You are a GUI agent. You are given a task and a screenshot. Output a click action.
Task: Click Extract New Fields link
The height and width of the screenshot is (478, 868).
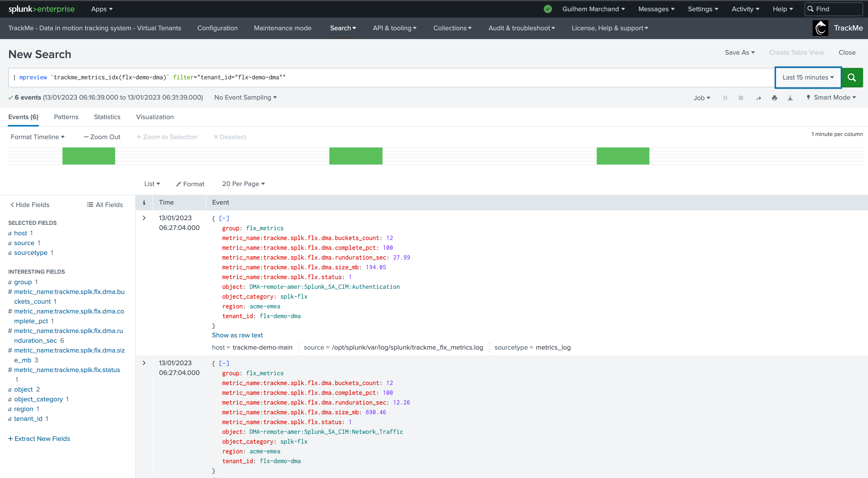click(x=39, y=438)
